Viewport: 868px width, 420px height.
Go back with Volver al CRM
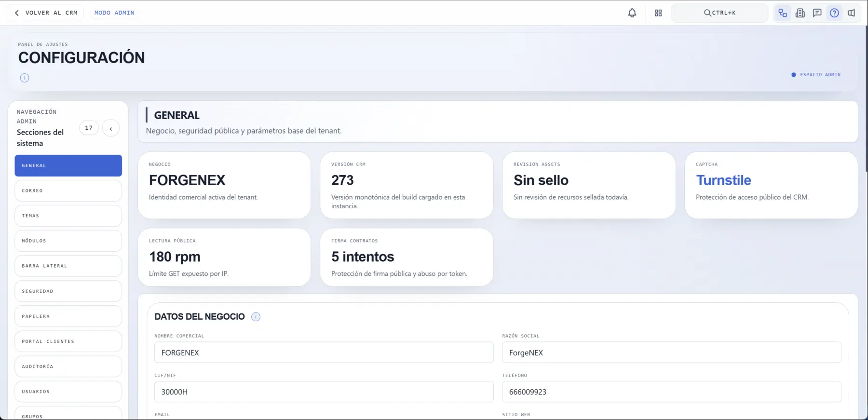tap(45, 13)
